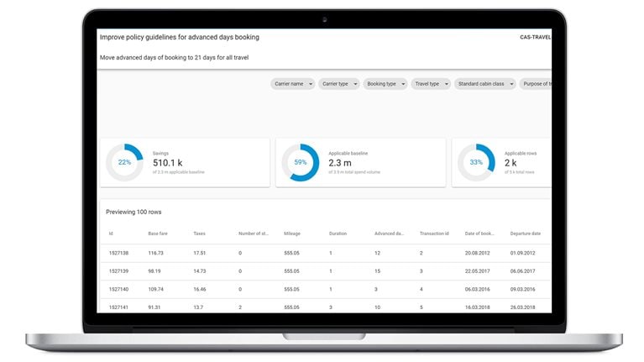Click advanced days value 15 in row 1527139
Screen dimensions: 644x362
378,271
